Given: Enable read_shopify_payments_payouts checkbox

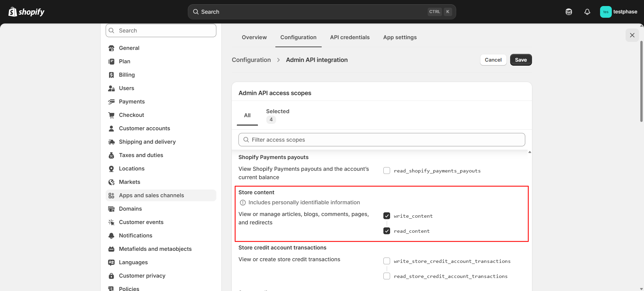Looking at the screenshot, I should [x=387, y=171].
